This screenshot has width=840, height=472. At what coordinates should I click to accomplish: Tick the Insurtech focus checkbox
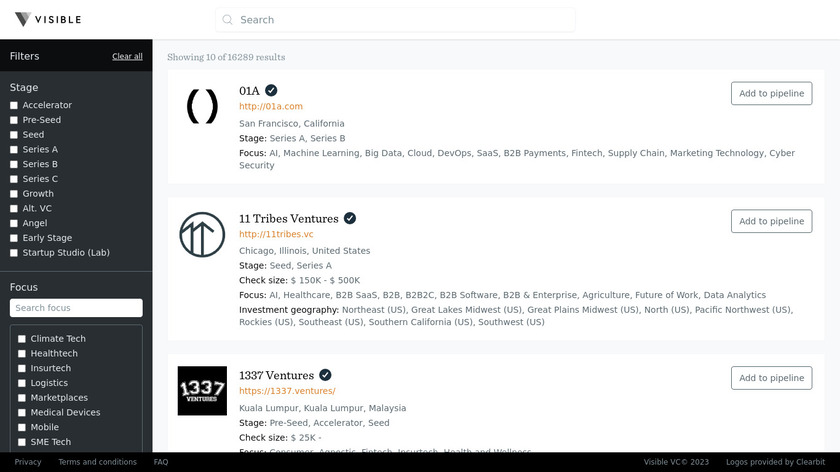click(22, 369)
